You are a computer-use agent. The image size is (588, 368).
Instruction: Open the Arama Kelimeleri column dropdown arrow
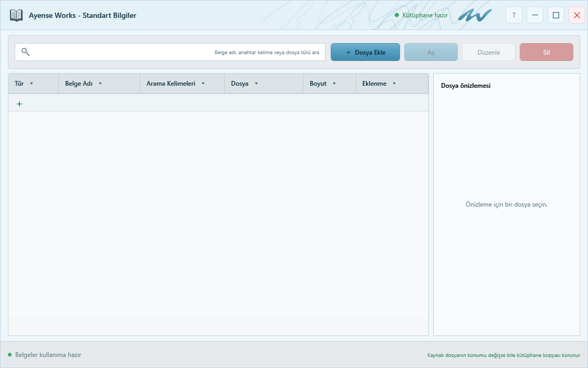[x=203, y=84]
